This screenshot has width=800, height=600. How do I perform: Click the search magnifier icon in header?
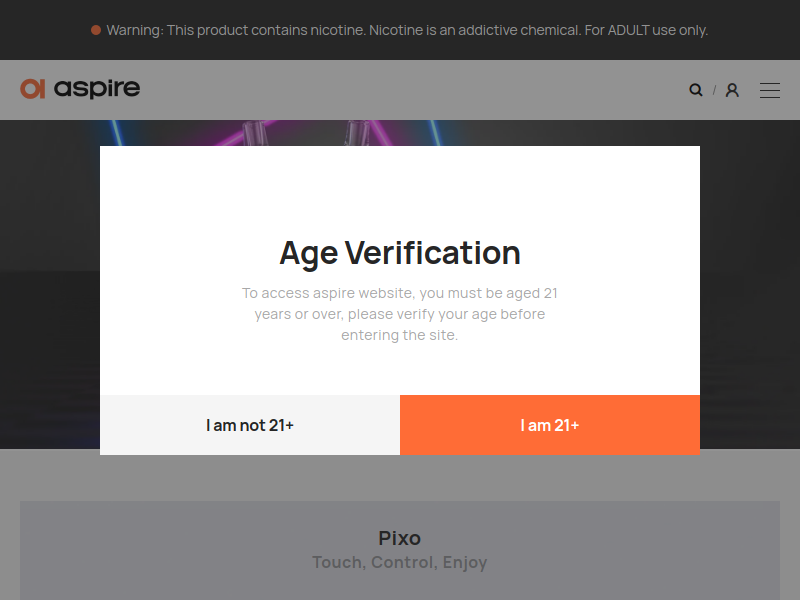tap(696, 90)
